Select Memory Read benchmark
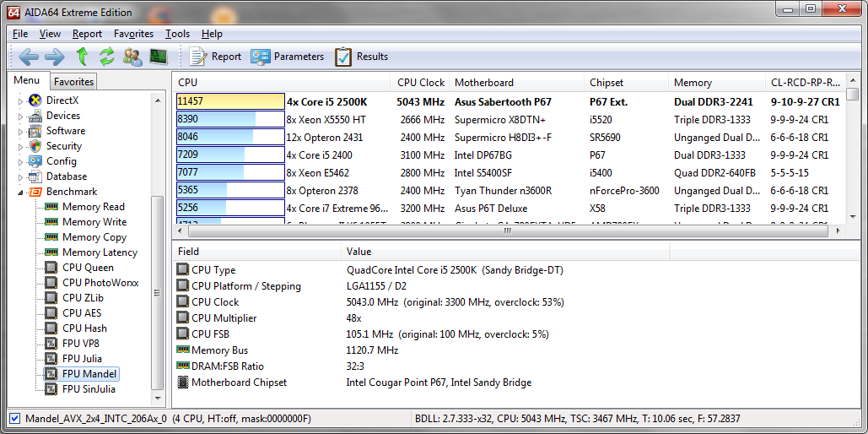This screenshot has height=434, width=868. point(93,207)
